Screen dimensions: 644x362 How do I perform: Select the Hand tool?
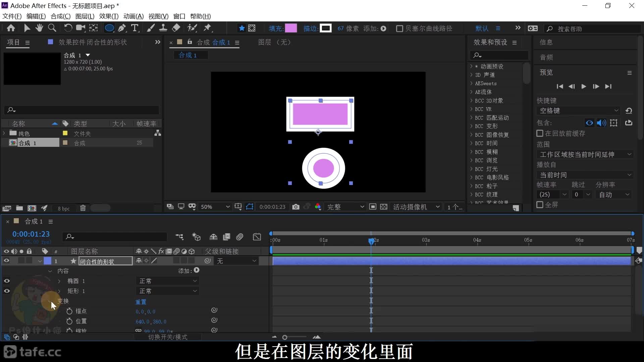(x=39, y=28)
